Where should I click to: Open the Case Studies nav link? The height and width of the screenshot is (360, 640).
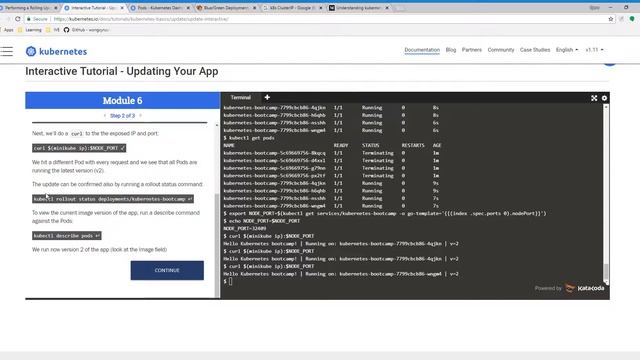[x=535, y=50]
